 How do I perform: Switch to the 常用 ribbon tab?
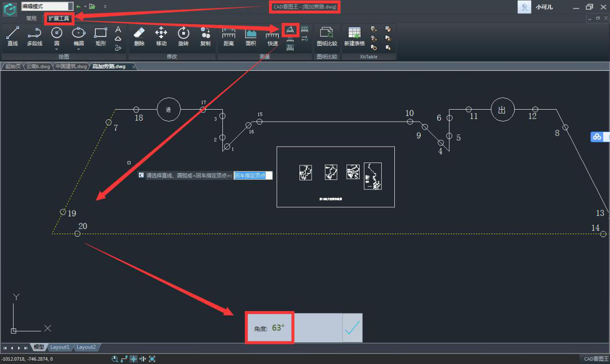[31, 18]
